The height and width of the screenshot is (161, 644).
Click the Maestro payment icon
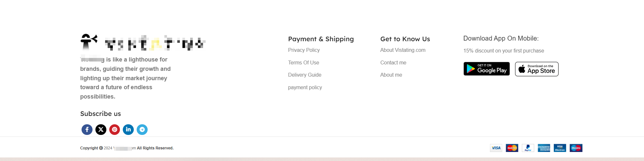[x=576, y=148]
